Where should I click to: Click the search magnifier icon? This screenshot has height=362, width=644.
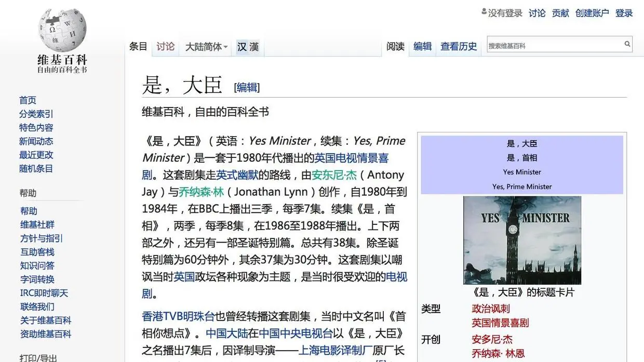(x=627, y=44)
